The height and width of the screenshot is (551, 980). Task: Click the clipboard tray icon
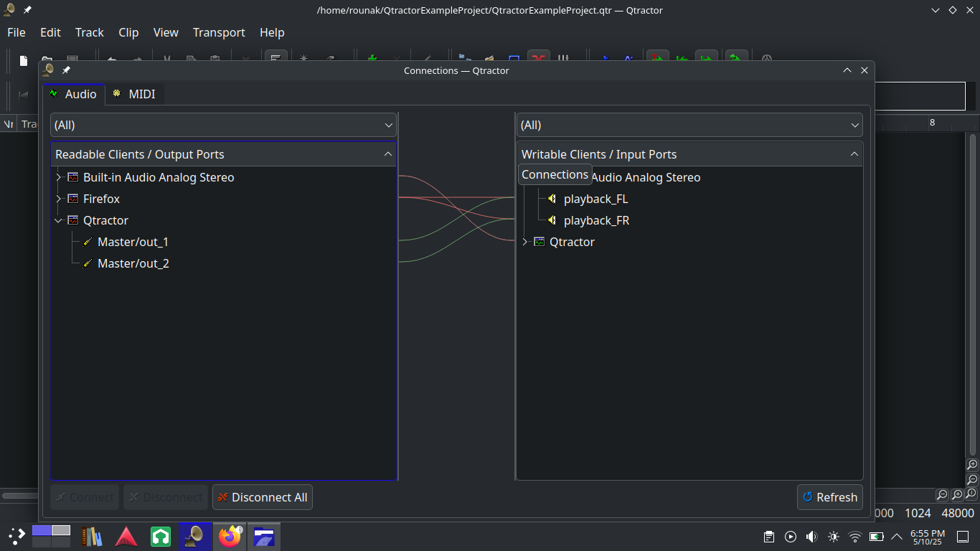pos(769,537)
